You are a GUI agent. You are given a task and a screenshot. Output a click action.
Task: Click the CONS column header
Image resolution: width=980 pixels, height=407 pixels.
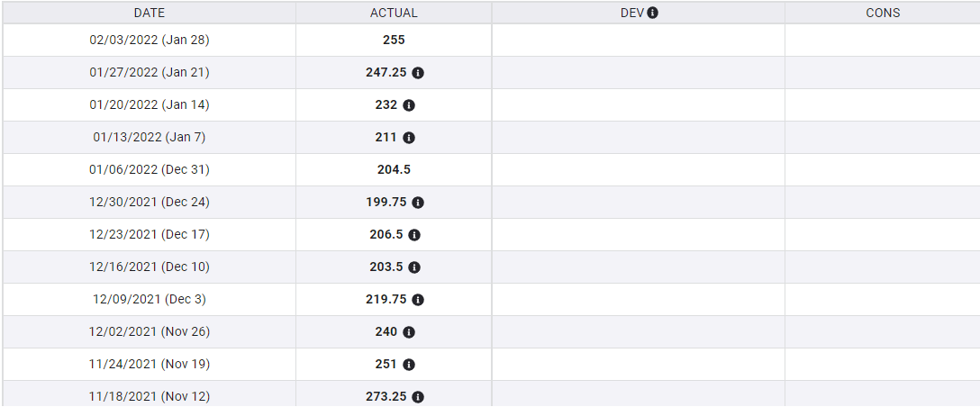coord(883,14)
